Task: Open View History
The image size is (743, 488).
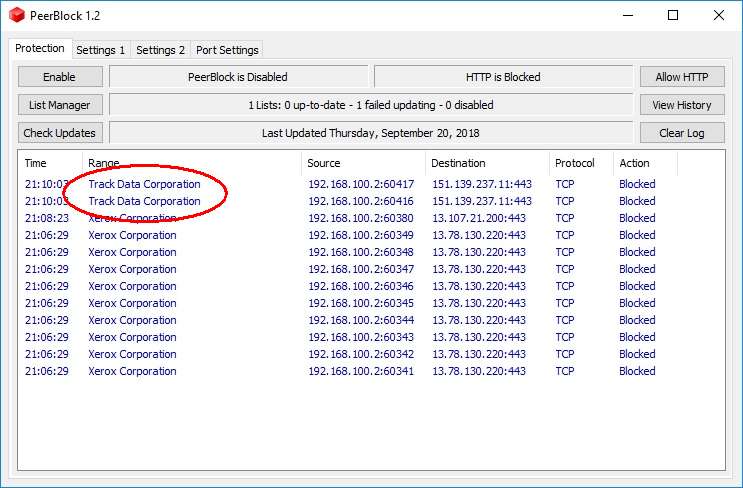Action: (682, 105)
